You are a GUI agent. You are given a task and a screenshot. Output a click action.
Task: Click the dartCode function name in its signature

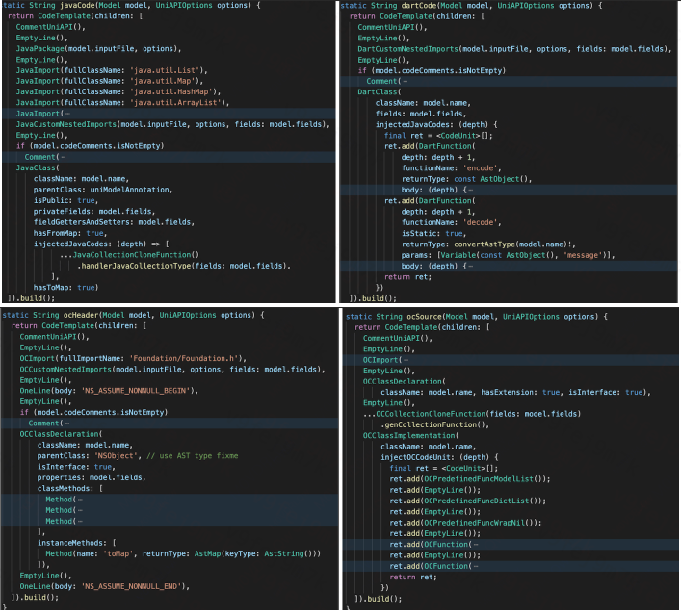point(421,6)
